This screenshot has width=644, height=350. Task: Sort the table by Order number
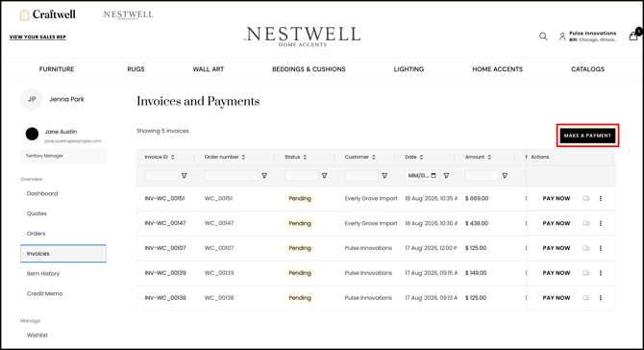coord(243,157)
